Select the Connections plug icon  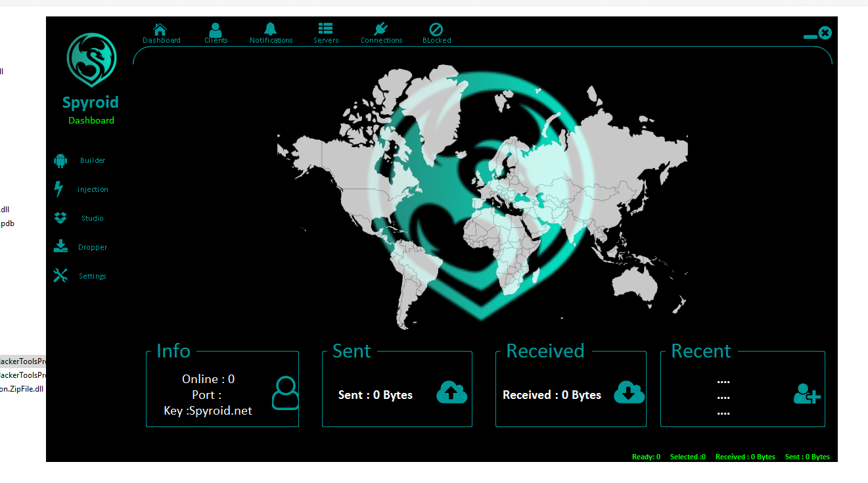pyautogui.click(x=381, y=29)
